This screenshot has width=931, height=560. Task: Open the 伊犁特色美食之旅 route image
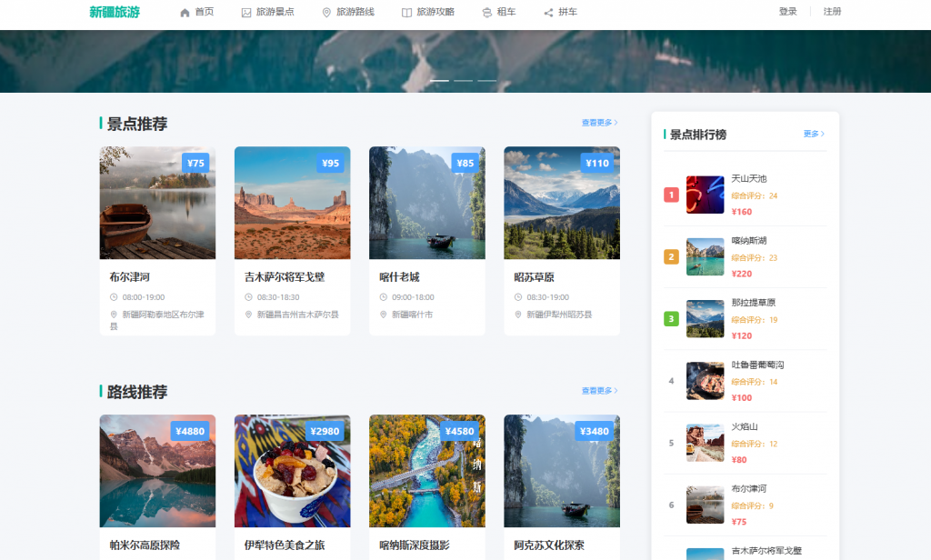(292, 470)
